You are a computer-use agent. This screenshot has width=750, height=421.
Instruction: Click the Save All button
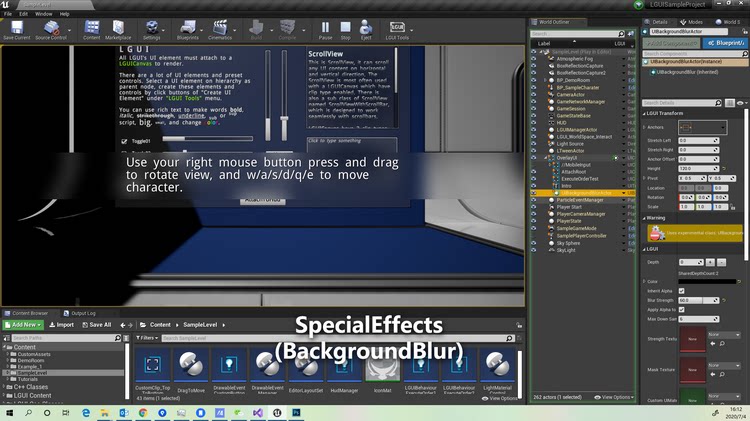click(97, 325)
